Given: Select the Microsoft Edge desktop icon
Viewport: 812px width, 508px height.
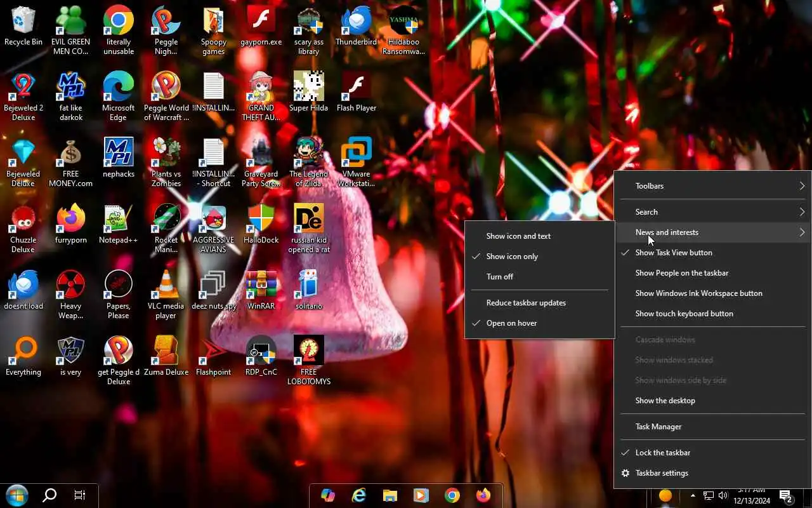Looking at the screenshot, I should point(119,97).
